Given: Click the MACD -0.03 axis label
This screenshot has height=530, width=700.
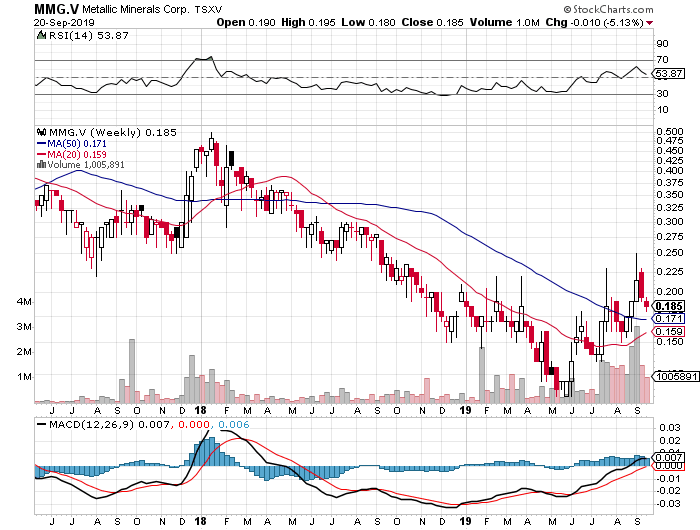Looking at the screenshot, I should 668,504.
